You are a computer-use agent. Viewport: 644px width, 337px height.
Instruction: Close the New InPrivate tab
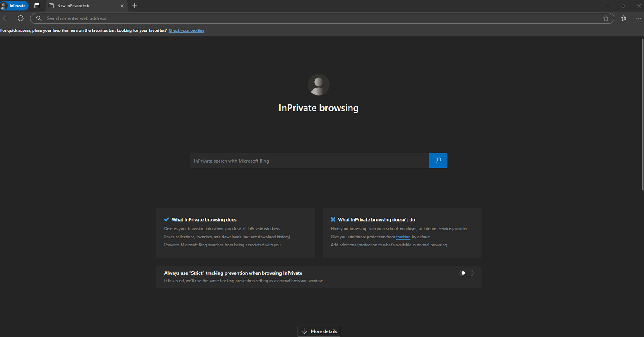[122, 6]
